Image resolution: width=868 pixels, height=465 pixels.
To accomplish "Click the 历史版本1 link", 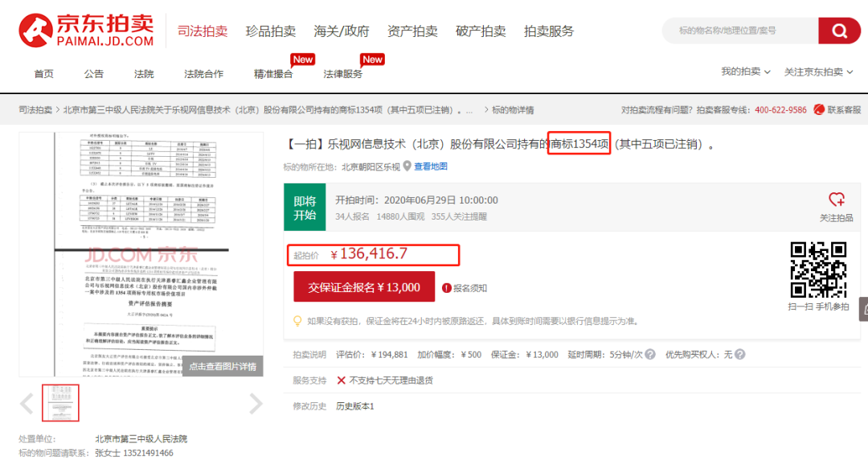I will pos(355,406).
